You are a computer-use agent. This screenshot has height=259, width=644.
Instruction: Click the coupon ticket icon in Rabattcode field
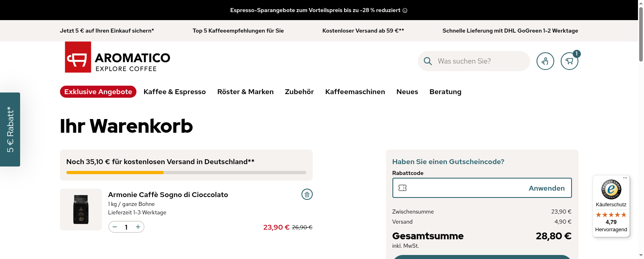[x=402, y=188]
